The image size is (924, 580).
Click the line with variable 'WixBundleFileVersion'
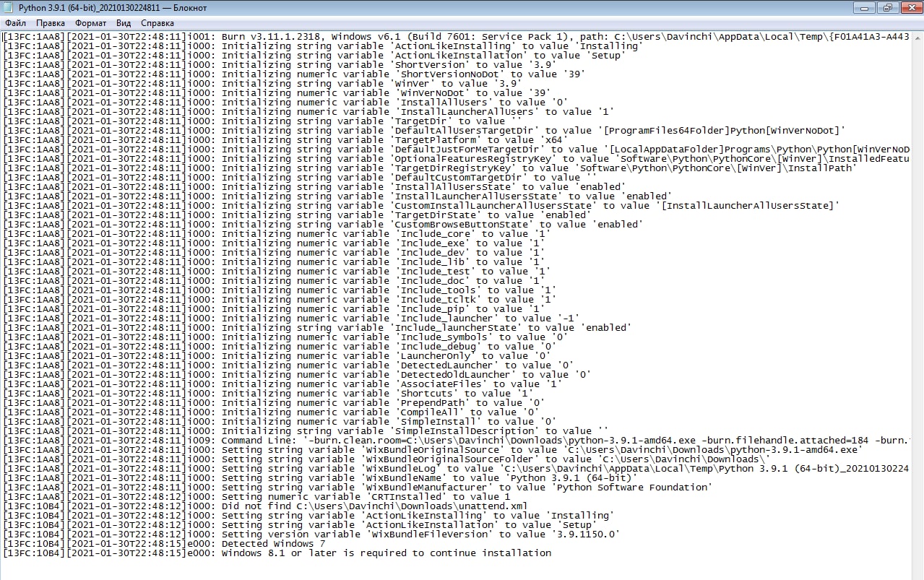(311, 534)
